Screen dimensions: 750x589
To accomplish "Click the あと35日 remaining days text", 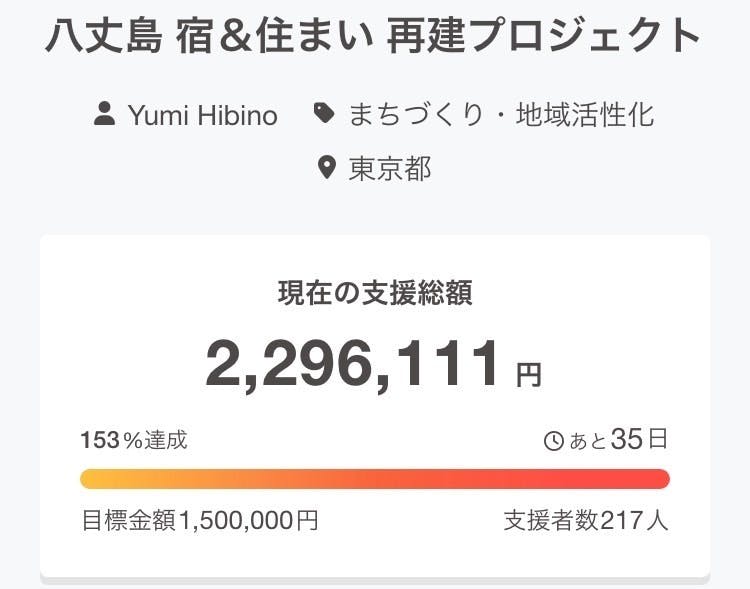I will point(618,440).
